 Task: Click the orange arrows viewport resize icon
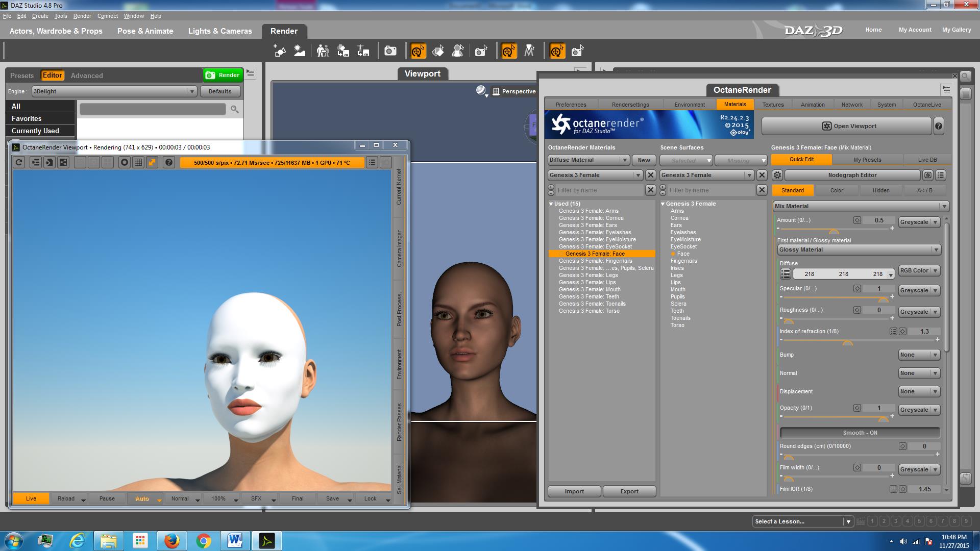[152, 162]
